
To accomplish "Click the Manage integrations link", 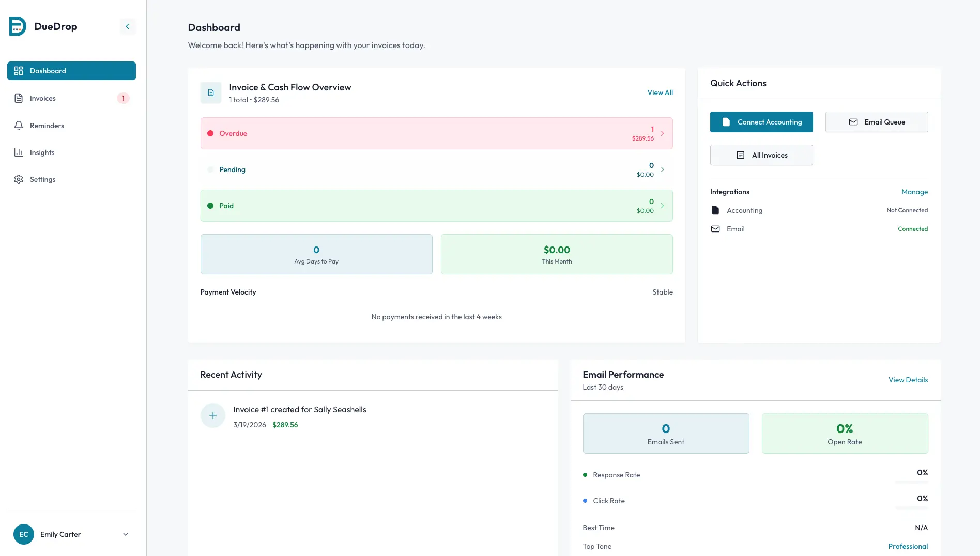I will 914,192.
